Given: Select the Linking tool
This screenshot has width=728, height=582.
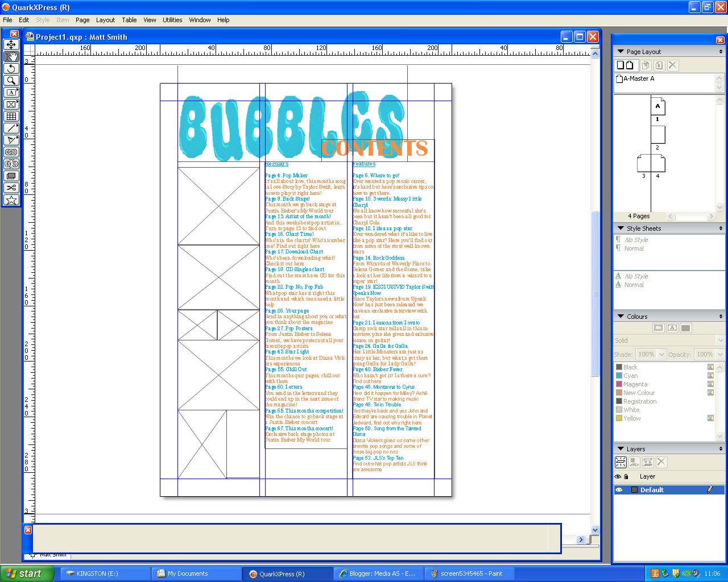Looking at the screenshot, I should (11, 152).
